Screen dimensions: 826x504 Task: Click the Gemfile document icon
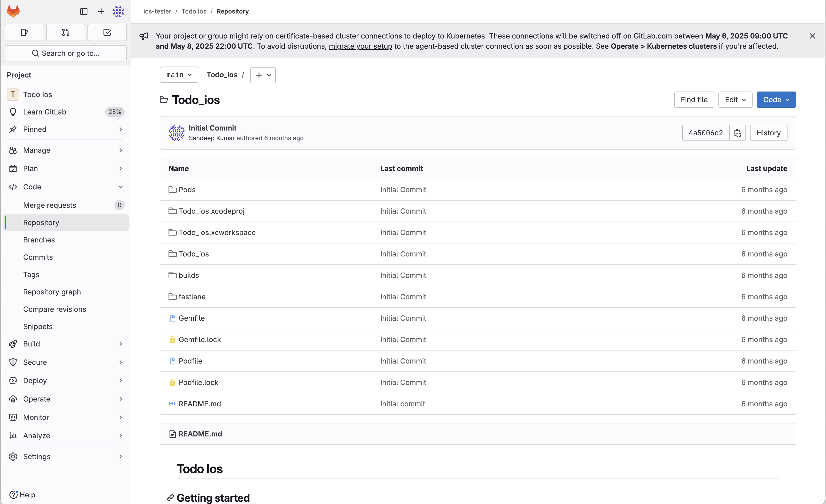[x=172, y=318]
